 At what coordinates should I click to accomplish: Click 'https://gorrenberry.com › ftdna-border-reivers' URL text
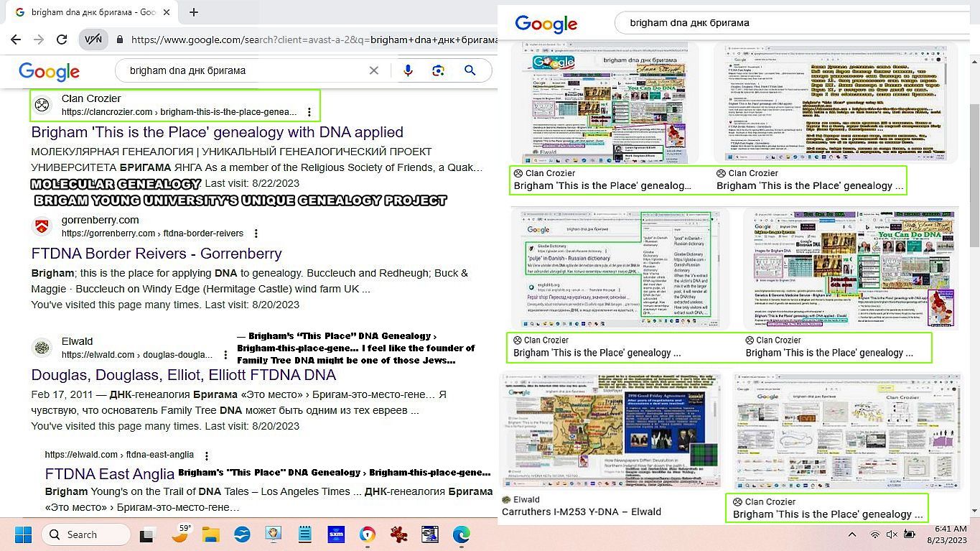click(152, 233)
